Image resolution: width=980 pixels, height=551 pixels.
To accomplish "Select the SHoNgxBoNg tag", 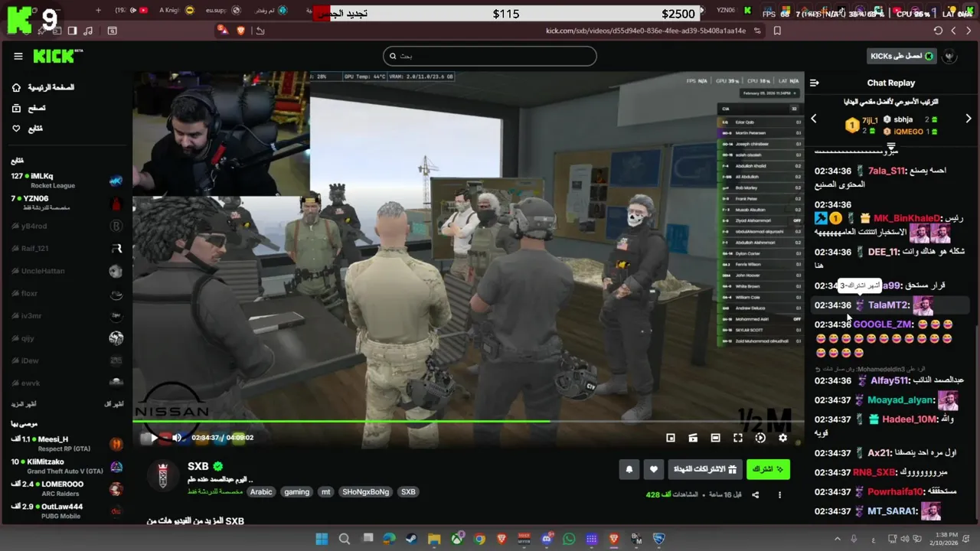I will click(x=366, y=492).
